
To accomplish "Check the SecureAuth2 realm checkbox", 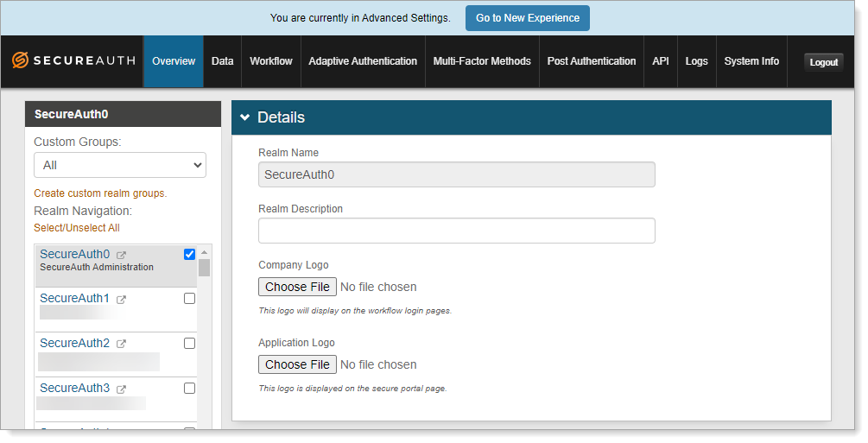I will click(190, 344).
